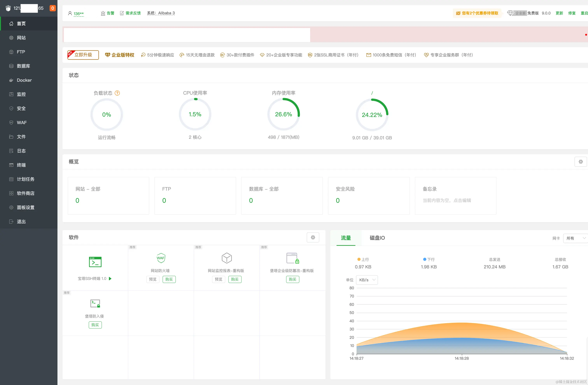
Task: Select the 流量 tab
Action: point(346,238)
